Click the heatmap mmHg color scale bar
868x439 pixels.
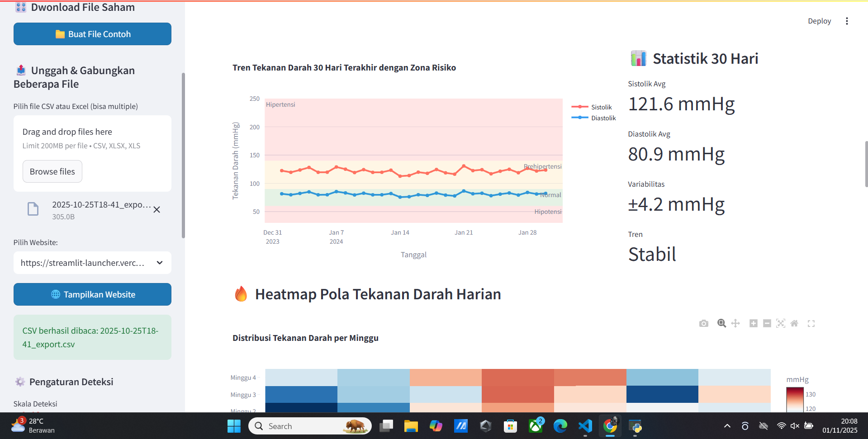[795, 400]
